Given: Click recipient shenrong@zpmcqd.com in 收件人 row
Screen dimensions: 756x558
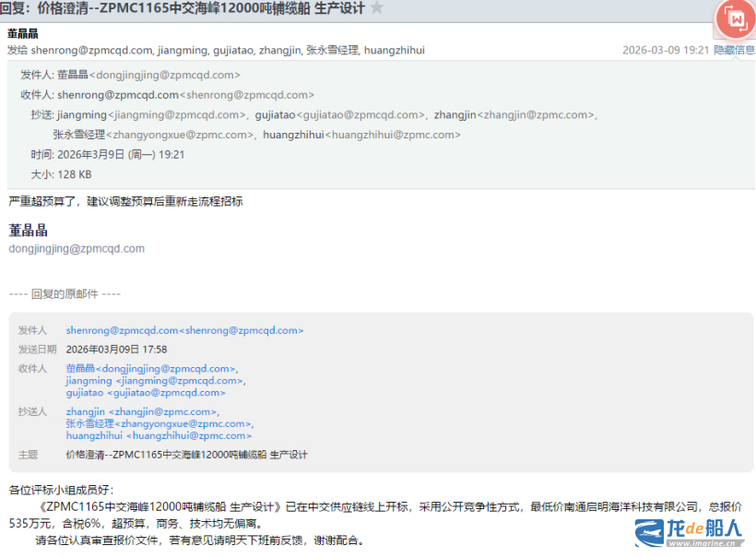Looking at the screenshot, I should tap(185, 95).
